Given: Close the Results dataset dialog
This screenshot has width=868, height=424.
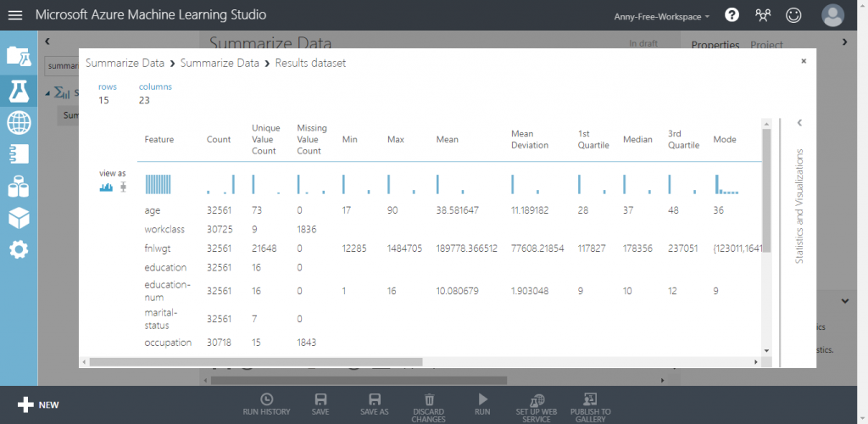Looking at the screenshot, I should (x=804, y=61).
